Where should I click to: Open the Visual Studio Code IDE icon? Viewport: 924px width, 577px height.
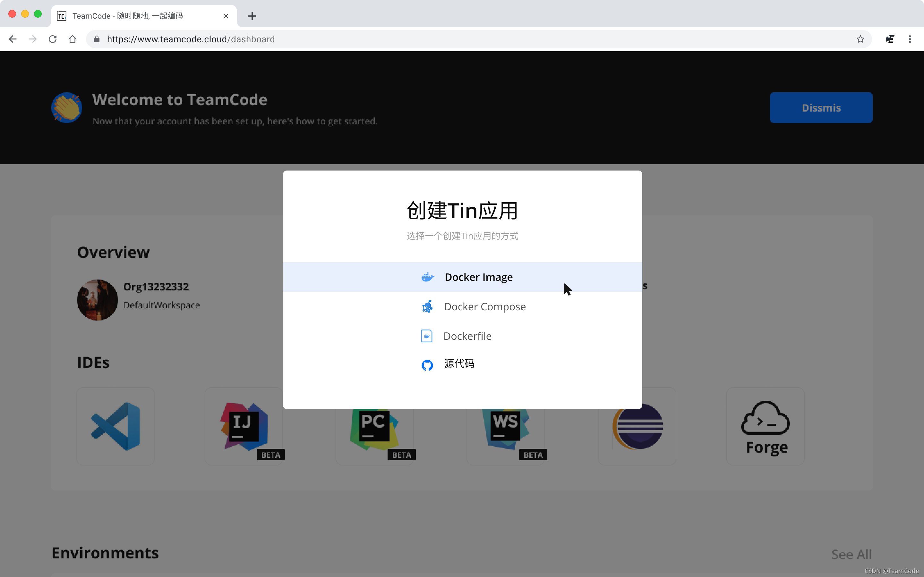click(115, 426)
